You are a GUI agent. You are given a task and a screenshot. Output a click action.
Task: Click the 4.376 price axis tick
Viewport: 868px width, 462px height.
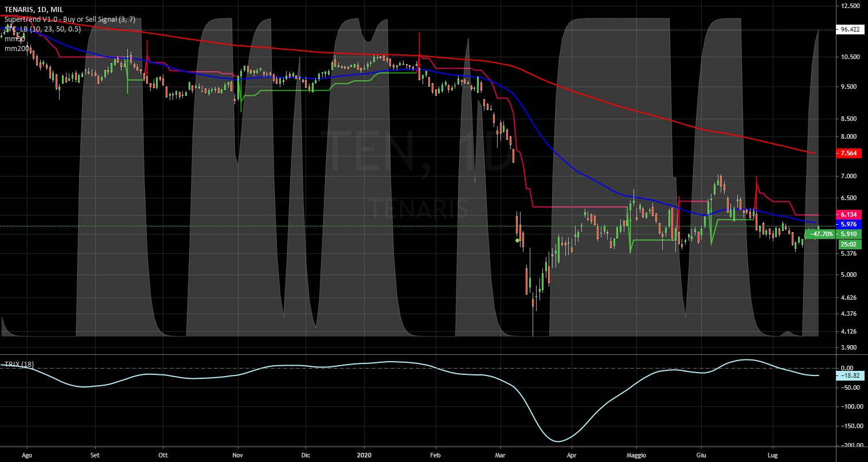(849, 314)
